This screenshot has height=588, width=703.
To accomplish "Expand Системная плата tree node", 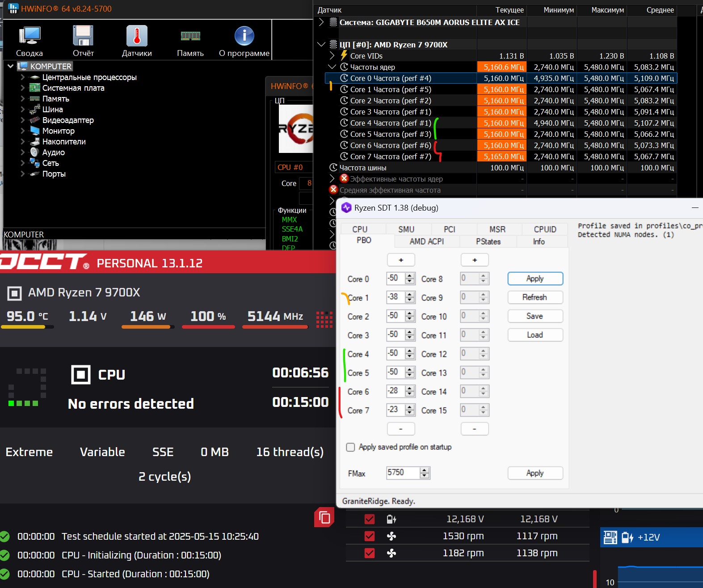I will (x=22, y=88).
